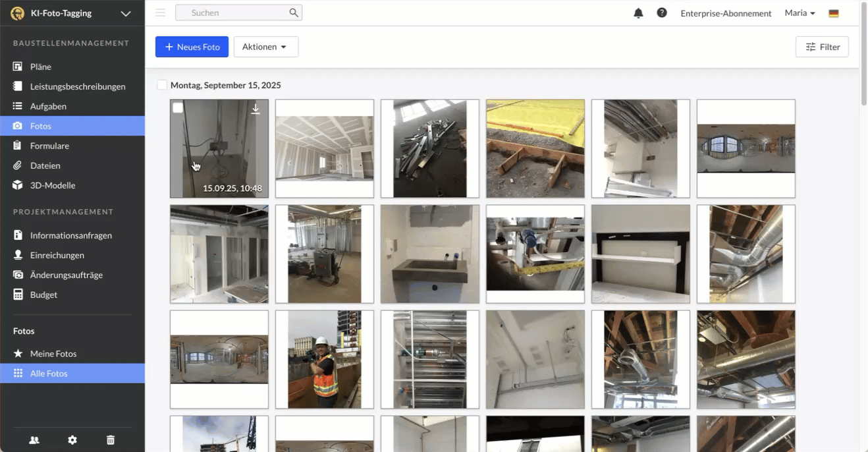Click the Neues Foto button
This screenshot has height=452, width=868.
pyautogui.click(x=192, y=47)
